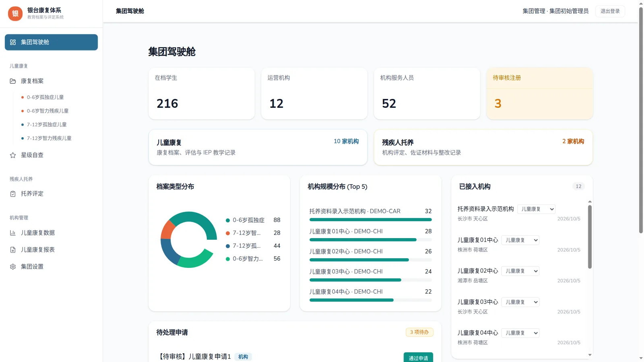Image resolution: width=644 pixels, height=362 pixels.
Task: Open 托养评定 menu item
Action: tap(51, 194)
